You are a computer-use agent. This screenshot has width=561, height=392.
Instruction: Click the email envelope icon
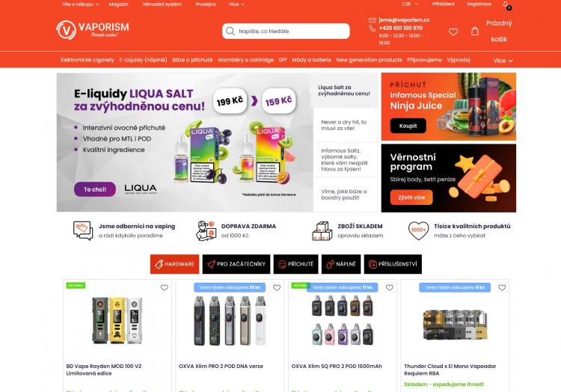372,20
